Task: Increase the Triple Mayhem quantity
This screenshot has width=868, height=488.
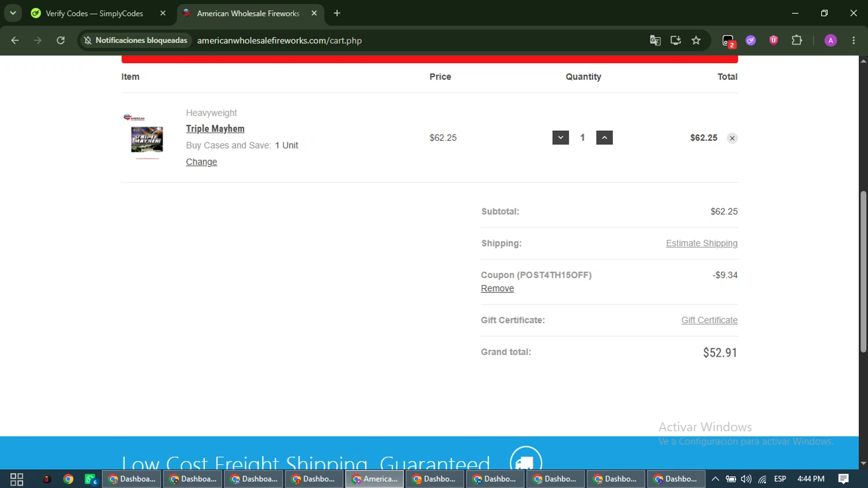Action: [x=604, y=138]
